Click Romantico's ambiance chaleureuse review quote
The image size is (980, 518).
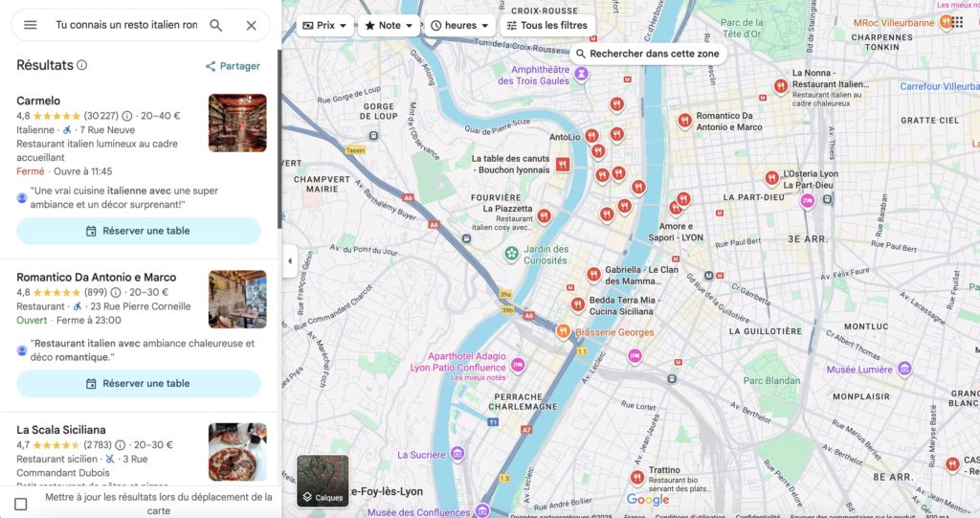pos(143,350)
